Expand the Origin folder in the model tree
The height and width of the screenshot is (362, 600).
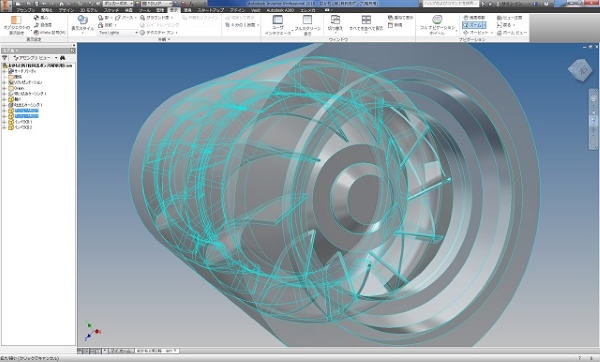[x=4, y=88]
